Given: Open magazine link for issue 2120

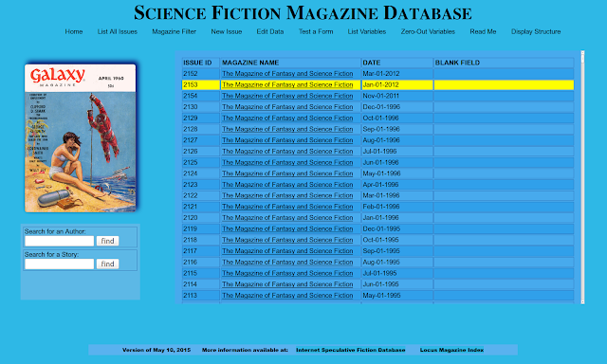Looking at the screenshot, I should [x=287, y=218].
